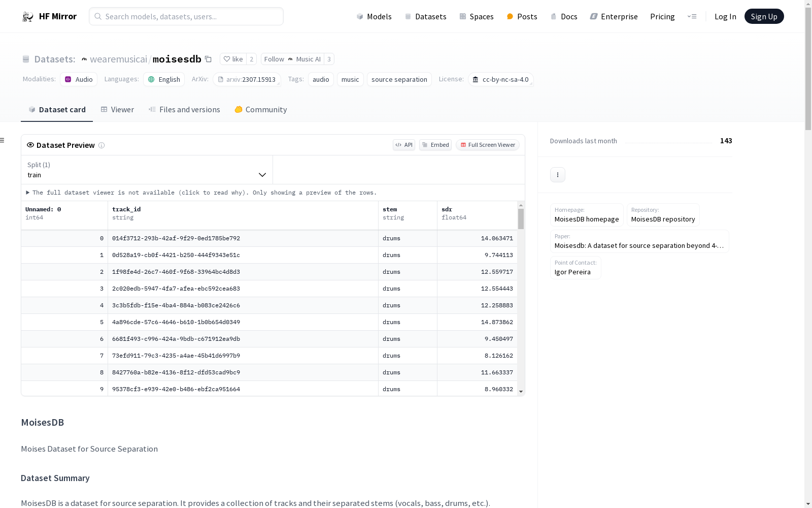Image resolution: width=812 pixels, height=508 pixels.
Task: Open Enterprise in top navigation
Action: (x=614, y=16)
